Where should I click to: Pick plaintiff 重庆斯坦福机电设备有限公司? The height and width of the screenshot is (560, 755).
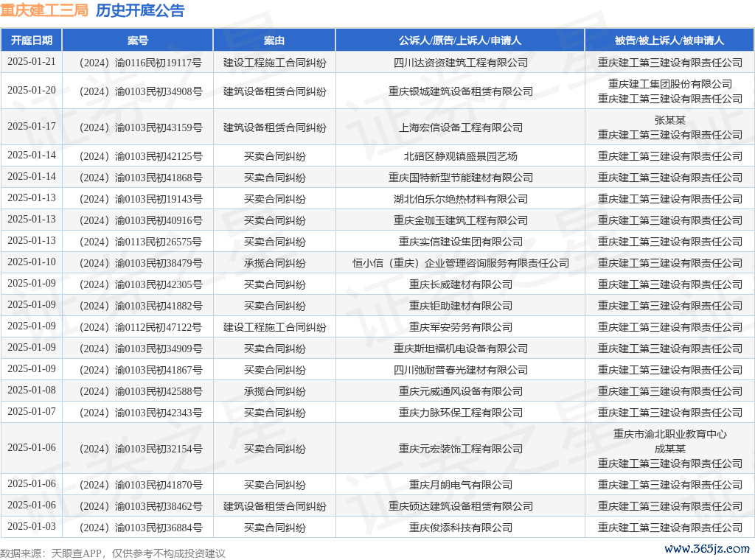[x=460, y=349]
